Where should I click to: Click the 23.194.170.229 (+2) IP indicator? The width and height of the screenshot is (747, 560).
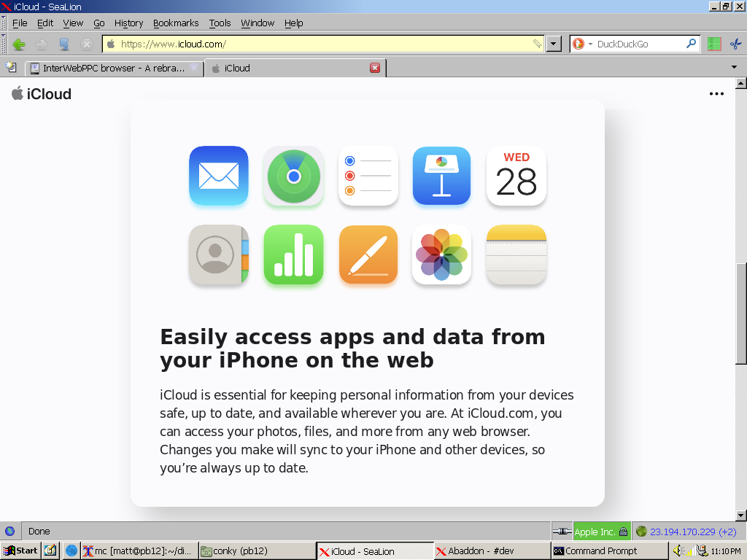point(693,532)
